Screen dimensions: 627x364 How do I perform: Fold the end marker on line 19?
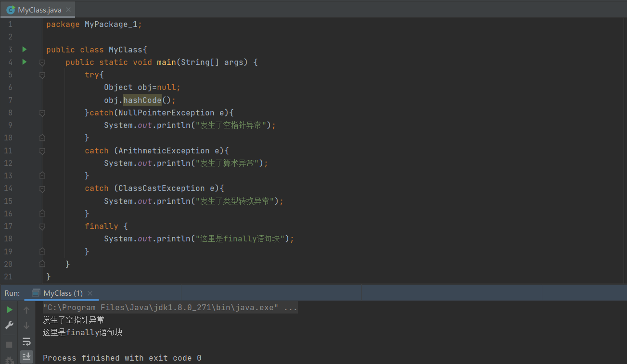pyautogui.click(x=42, y=251)
